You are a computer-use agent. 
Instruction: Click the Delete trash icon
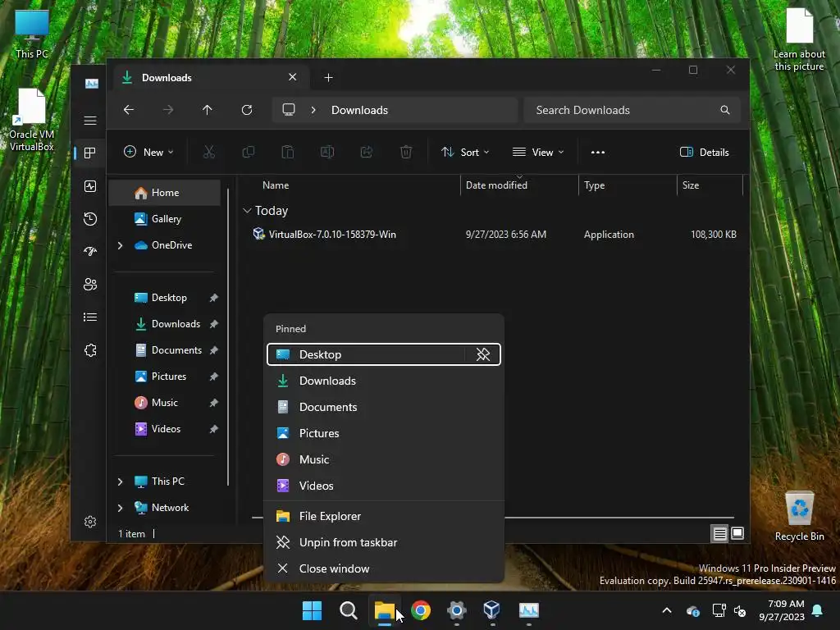coord(406,152)
